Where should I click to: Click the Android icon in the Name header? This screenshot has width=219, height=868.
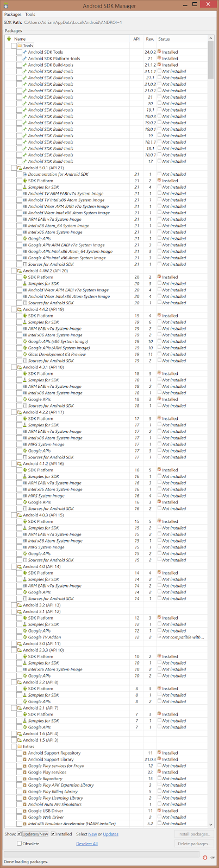click(x=9, y=39)
